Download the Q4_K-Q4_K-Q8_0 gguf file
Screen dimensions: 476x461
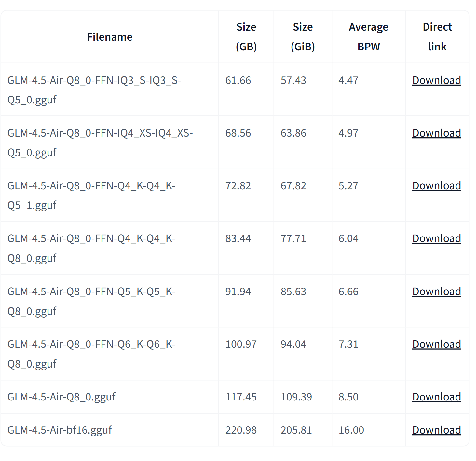point(436,238)
